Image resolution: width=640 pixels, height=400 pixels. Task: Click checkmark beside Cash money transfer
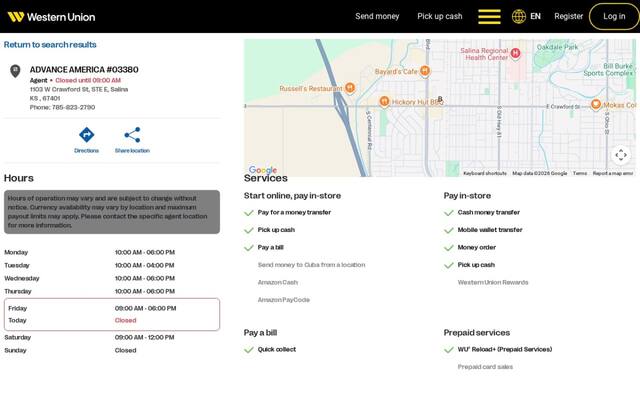pos(449,213)
